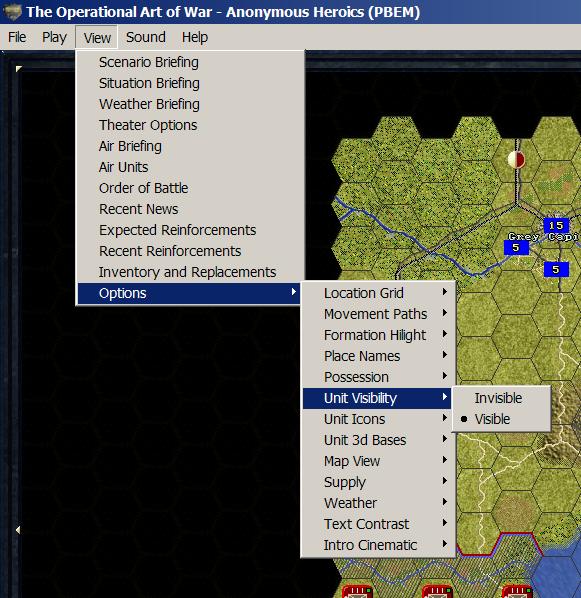Expand the Text Contrast submenu
Screen dimensions: 581x598
pyautogui.click(x=378, y=524)
